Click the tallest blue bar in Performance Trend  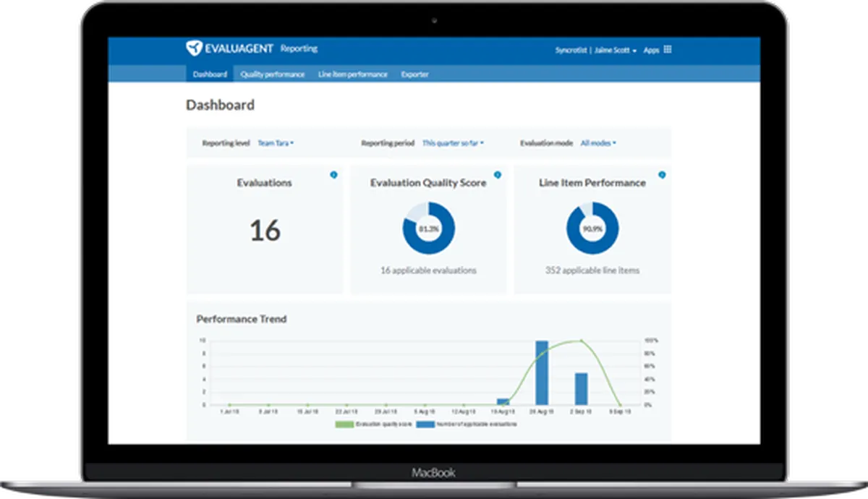[542, 372]
